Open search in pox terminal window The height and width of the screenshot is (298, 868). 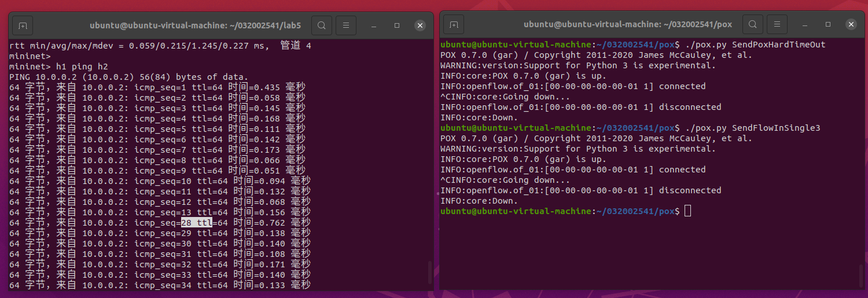[x=753, y=25]
